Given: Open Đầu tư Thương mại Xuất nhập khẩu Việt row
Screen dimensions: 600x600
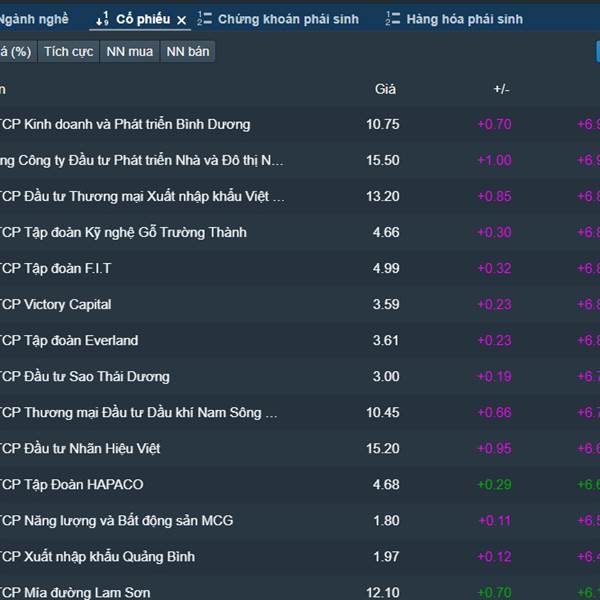Looking at the screenshot, I should 300,196.
